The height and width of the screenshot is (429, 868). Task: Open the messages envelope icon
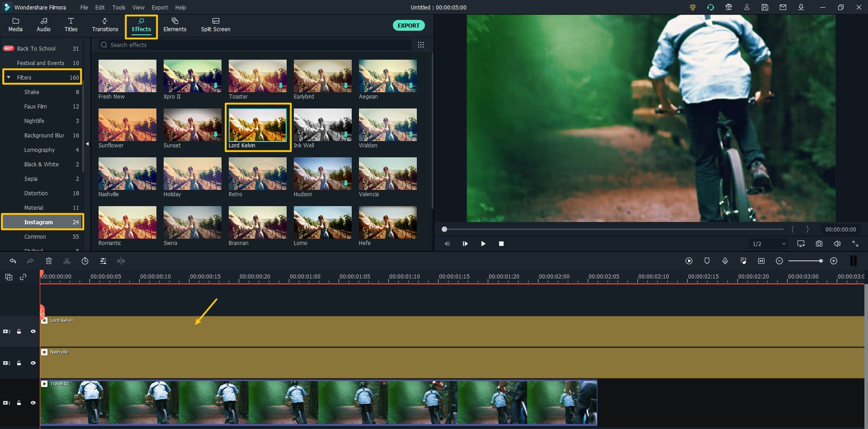pos(783,7)
